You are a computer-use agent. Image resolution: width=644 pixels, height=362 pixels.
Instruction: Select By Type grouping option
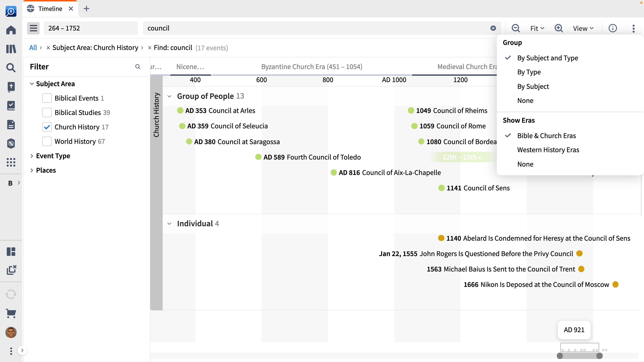click(529, 72)
